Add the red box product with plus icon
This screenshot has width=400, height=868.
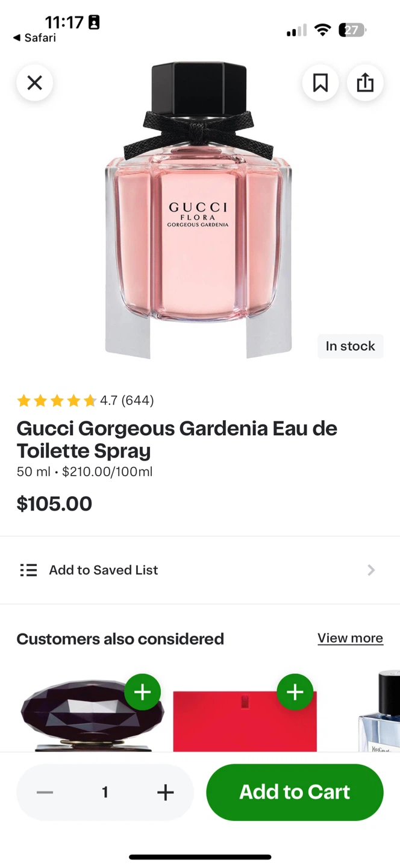[x=295, y=692]
